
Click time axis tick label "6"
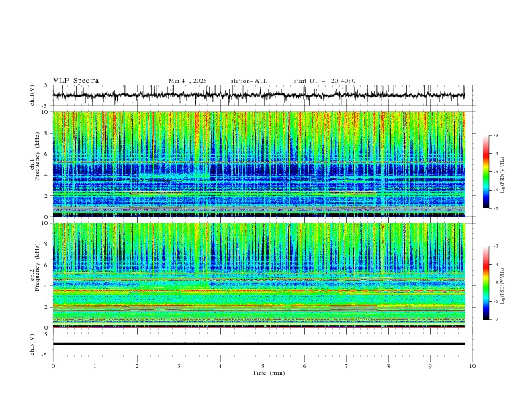click(x=304, y=366)
